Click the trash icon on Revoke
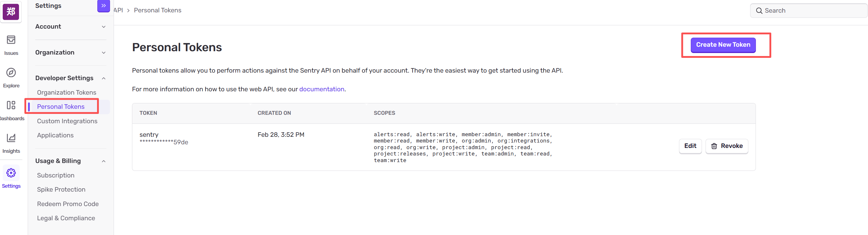This screenshot has width=868, height=235. (714, 146)
